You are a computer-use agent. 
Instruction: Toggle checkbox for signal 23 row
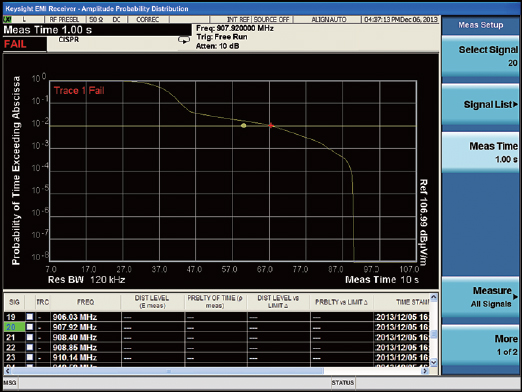click(30, 357)
